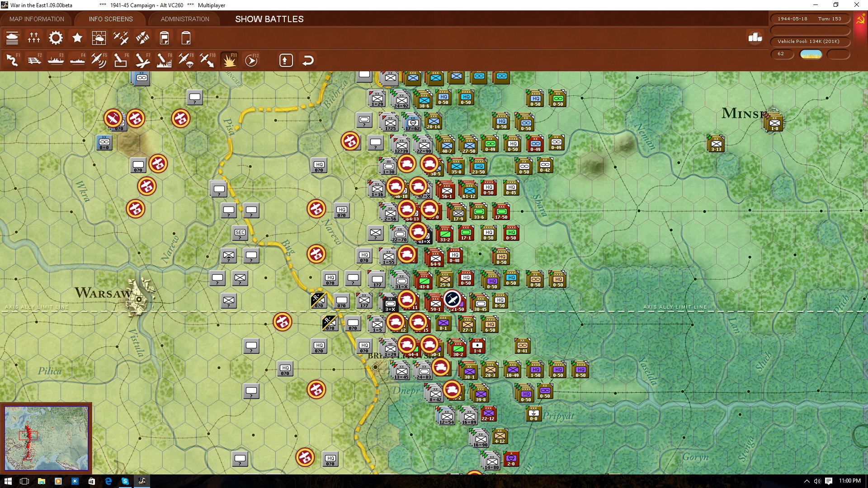Open order of battle tank list icon
868x488 pixels.
coord(12,38)
